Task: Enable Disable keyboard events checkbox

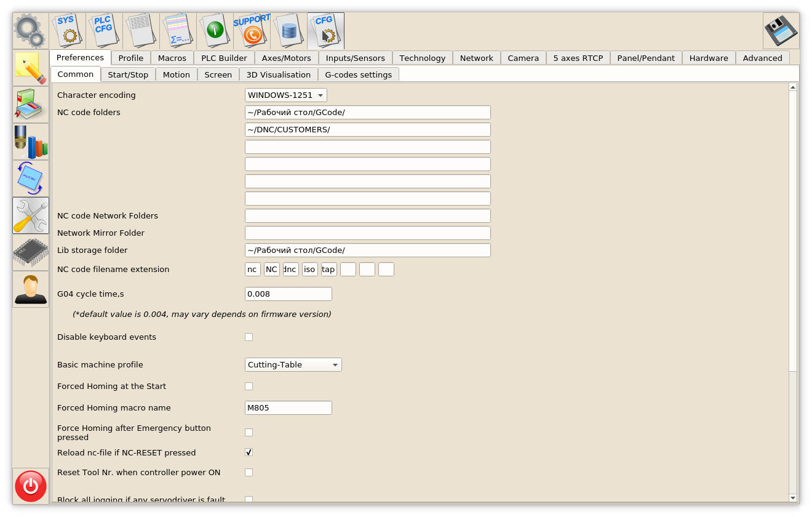Action: point(249,337)
